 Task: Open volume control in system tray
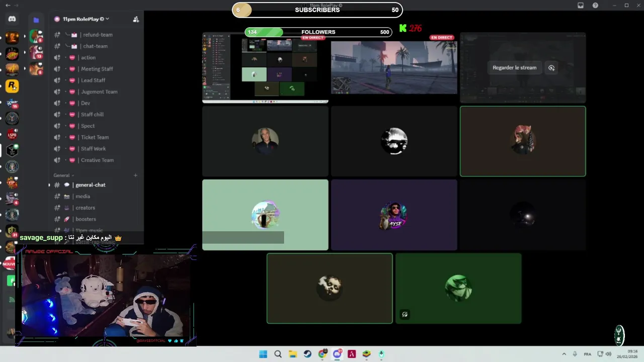pyautogui.click(x=608, y=354)
